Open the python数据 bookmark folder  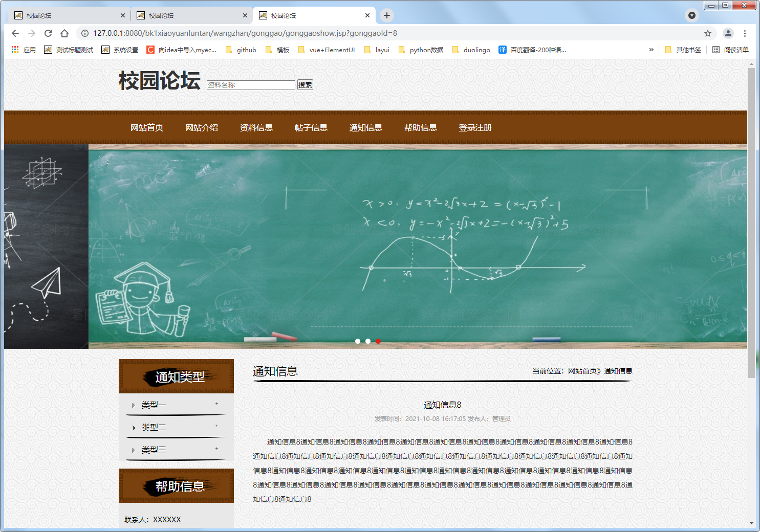click(421, 50)
